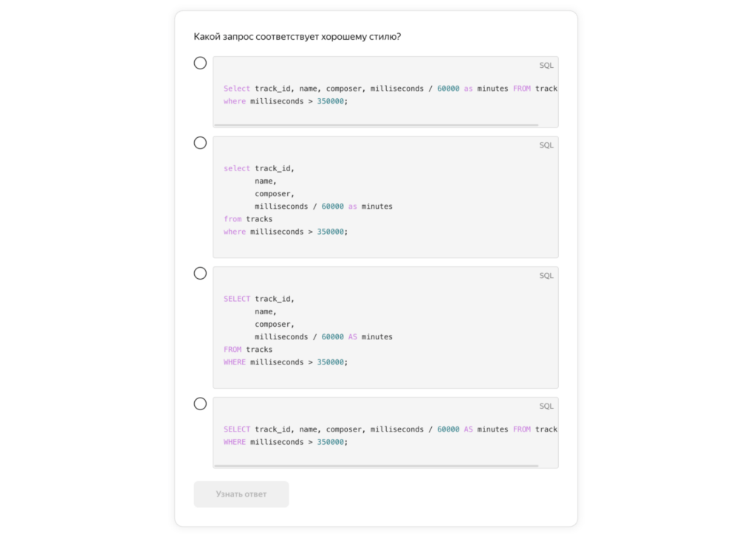Click the SQL label on the third code block
The height and width of the screenshot is (540, 756).
pos(546,276)
